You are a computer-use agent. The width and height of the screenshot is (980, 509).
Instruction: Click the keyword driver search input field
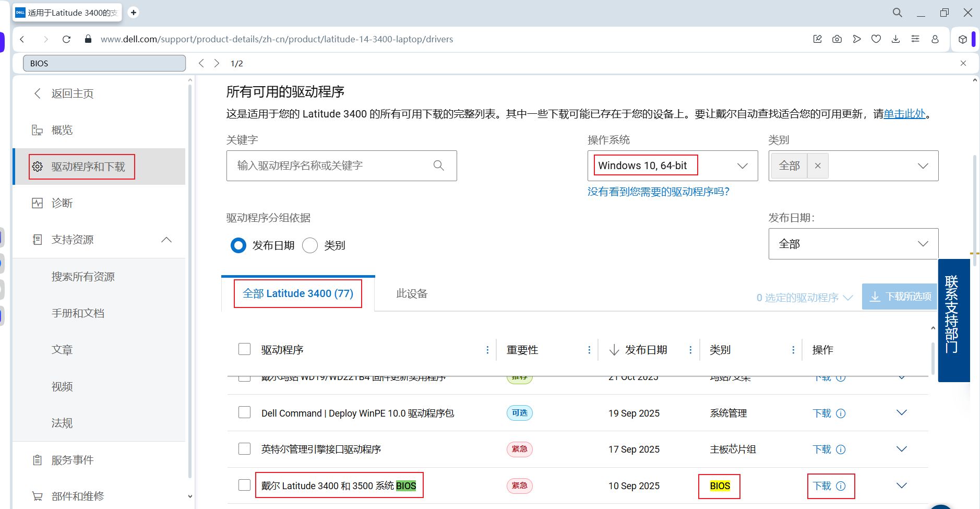click(329, 165)
